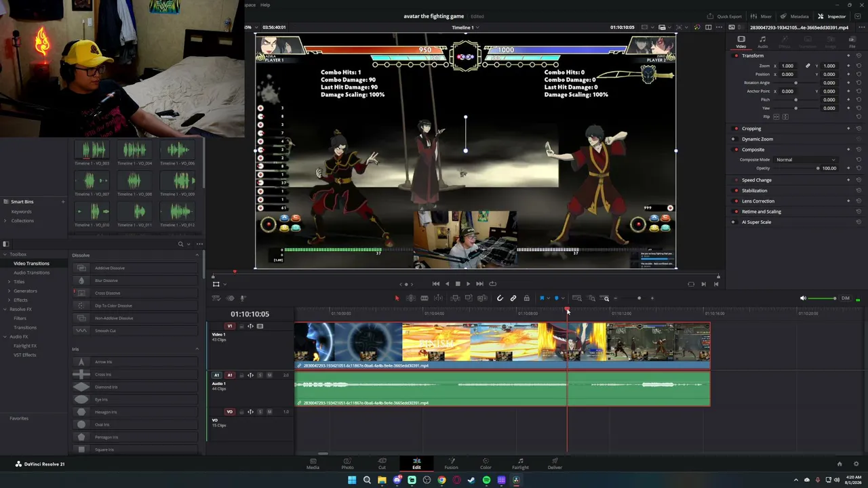Add a keyframe for Opacity

[848, 168]
